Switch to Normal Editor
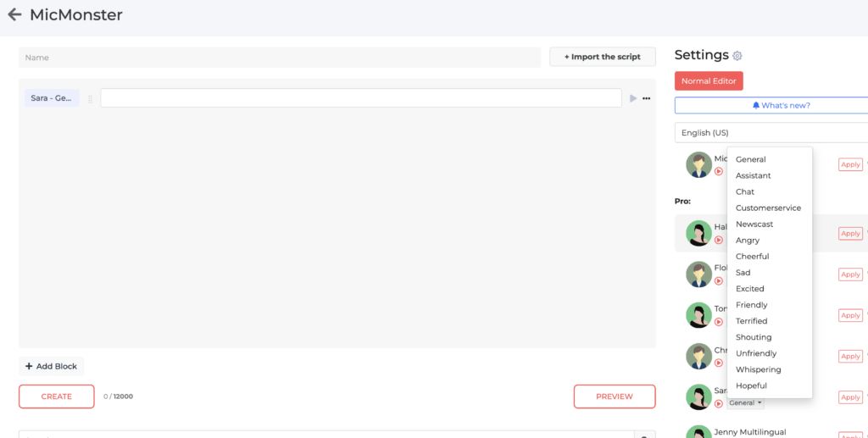Screen dimensions: 868x438 tap(709, 80)
